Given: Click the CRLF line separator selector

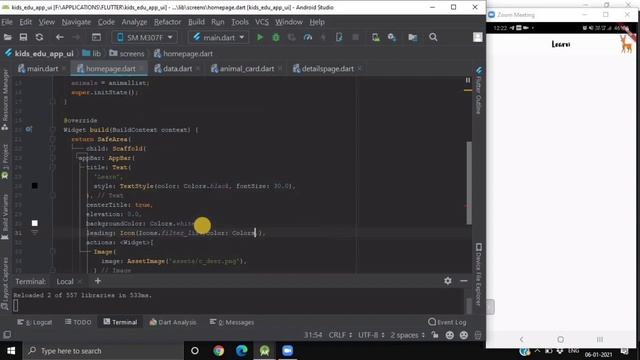Looking at the screenshot, I should click(x=340, y=335).
